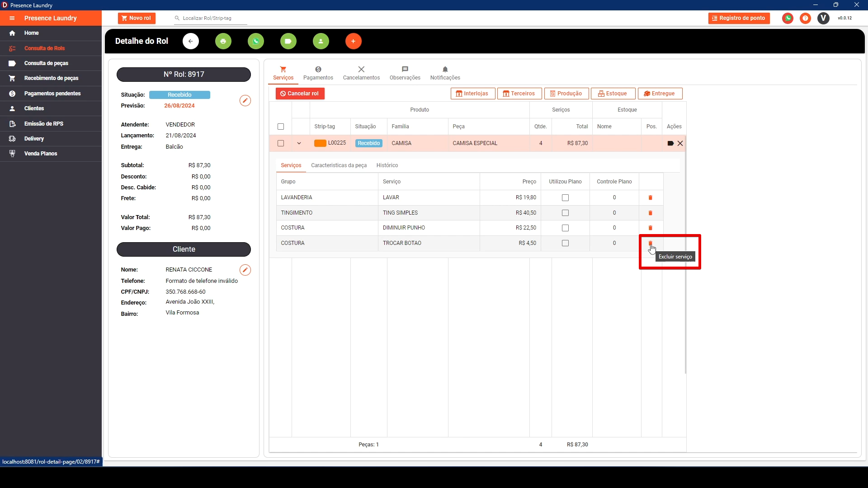Image resolution: width=868 pixels, height=488 pixels.
Task: Go back using the white arrow button
Action: point(191,41)
